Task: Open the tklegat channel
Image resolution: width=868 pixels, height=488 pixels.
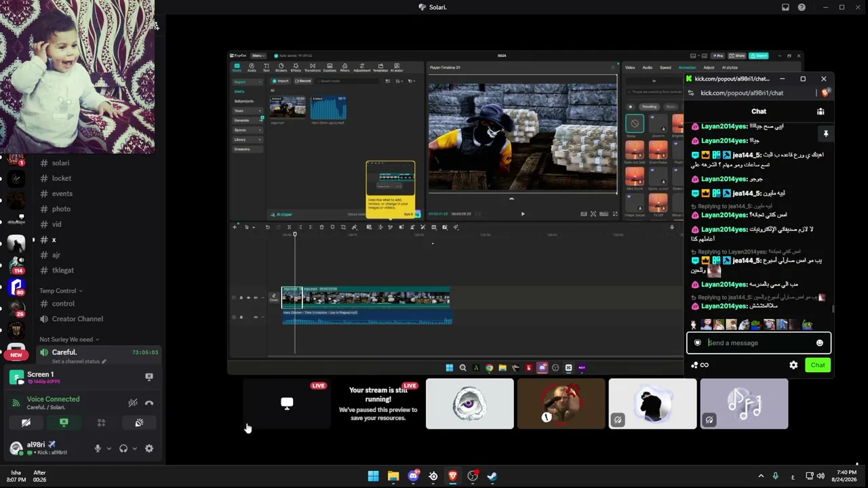Action: pyautogui.click(x=63, y=270)
